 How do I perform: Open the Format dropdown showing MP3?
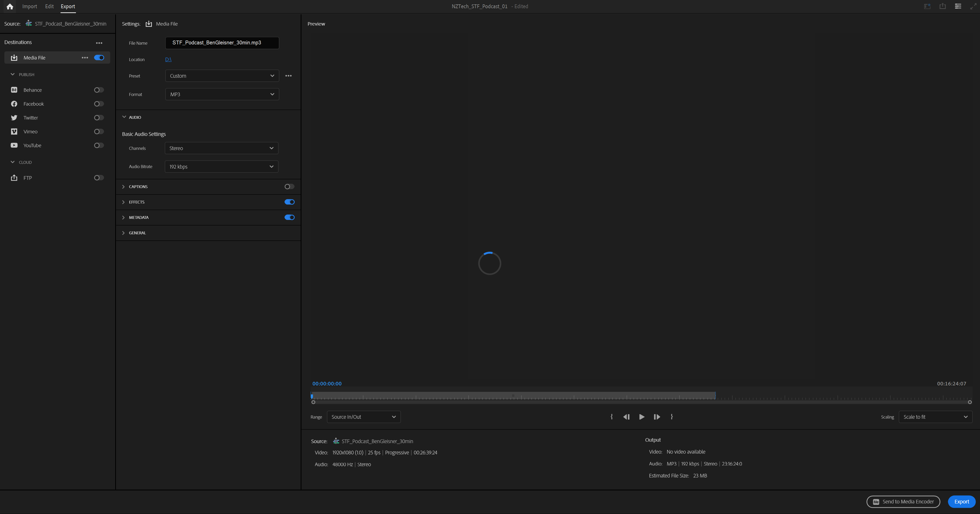pos(222,94)
